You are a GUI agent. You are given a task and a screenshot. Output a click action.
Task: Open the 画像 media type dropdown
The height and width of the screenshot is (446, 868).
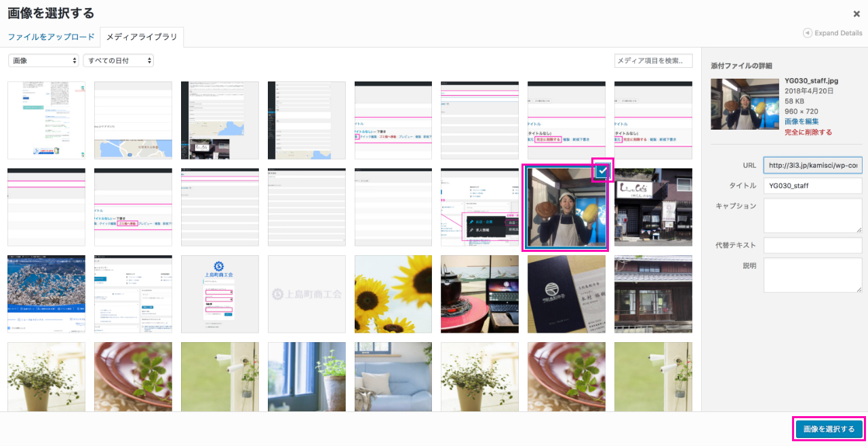43,60
